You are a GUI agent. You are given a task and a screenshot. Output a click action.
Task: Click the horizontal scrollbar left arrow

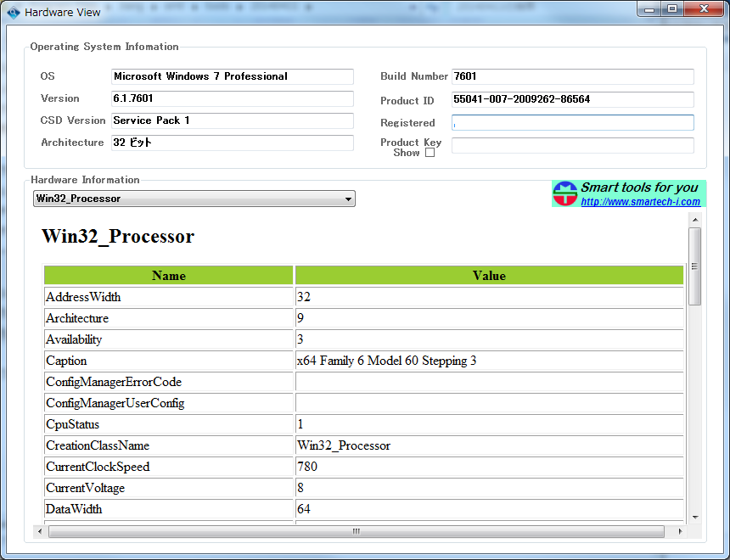pos(38,532)
